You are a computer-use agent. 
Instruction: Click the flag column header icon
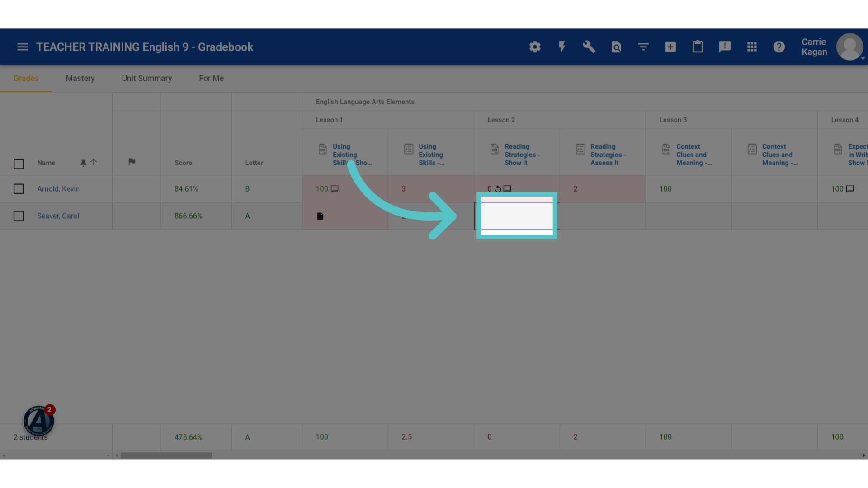pos(132,162)
